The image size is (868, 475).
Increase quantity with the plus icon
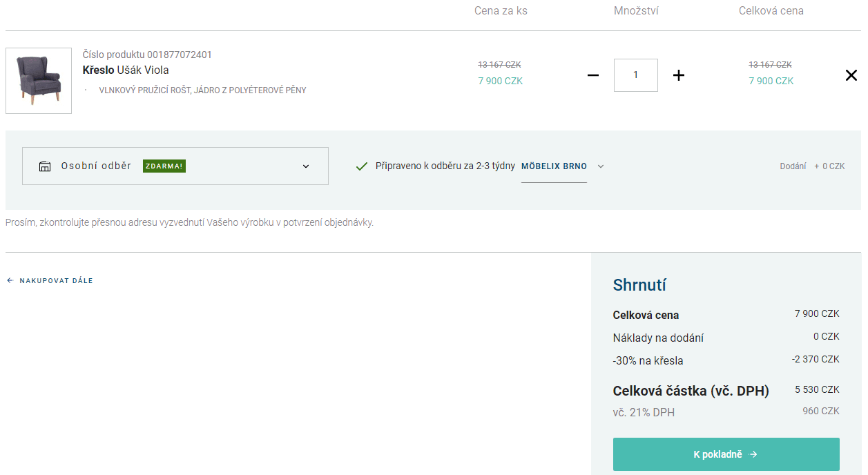(x=679, y=75)
